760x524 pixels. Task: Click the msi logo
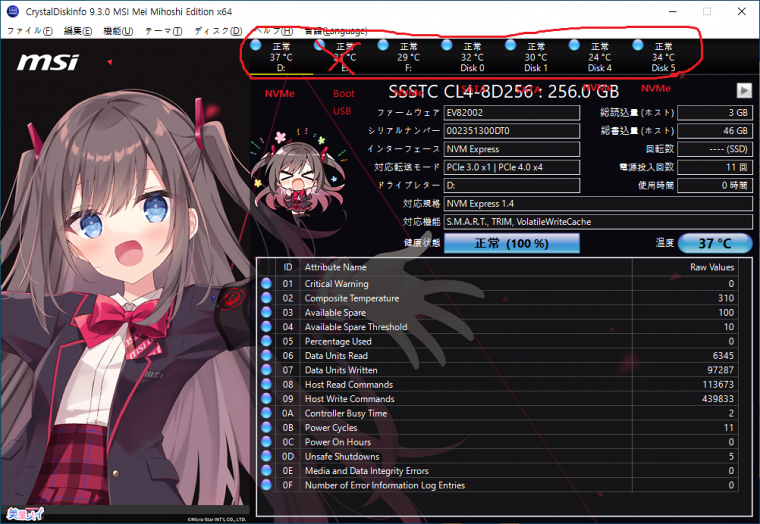48,62
